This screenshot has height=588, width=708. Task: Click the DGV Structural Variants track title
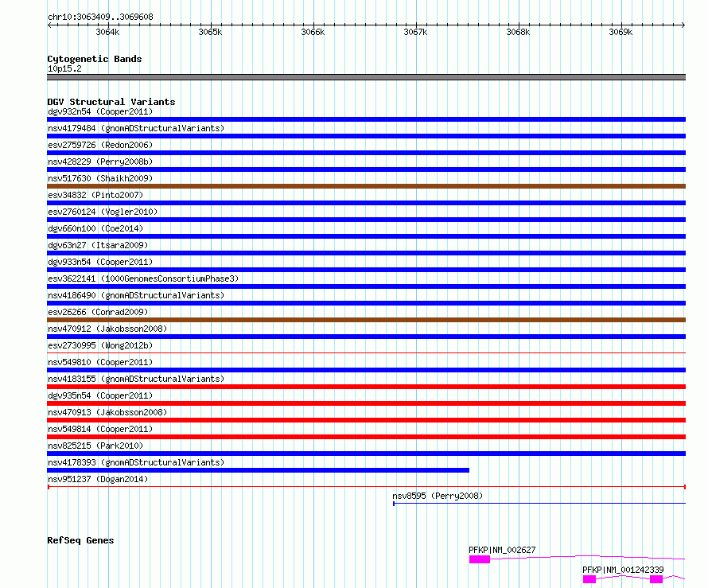pos(111,102)
